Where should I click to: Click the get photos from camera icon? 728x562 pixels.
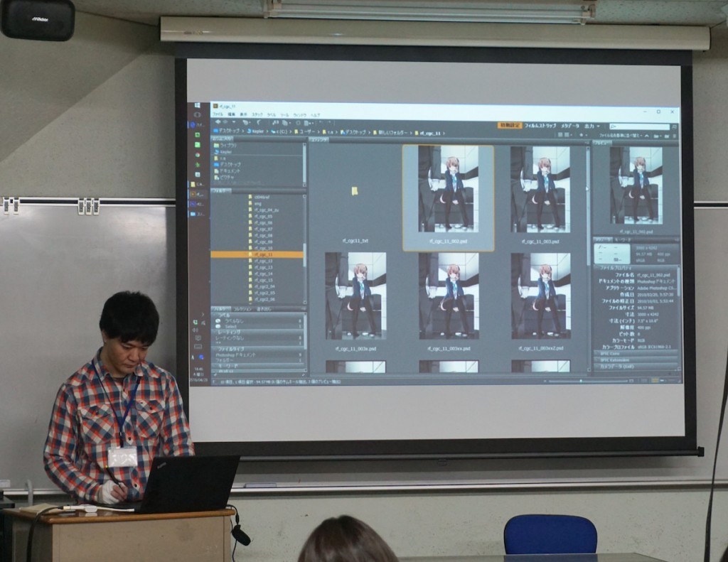tap(275, 122)
